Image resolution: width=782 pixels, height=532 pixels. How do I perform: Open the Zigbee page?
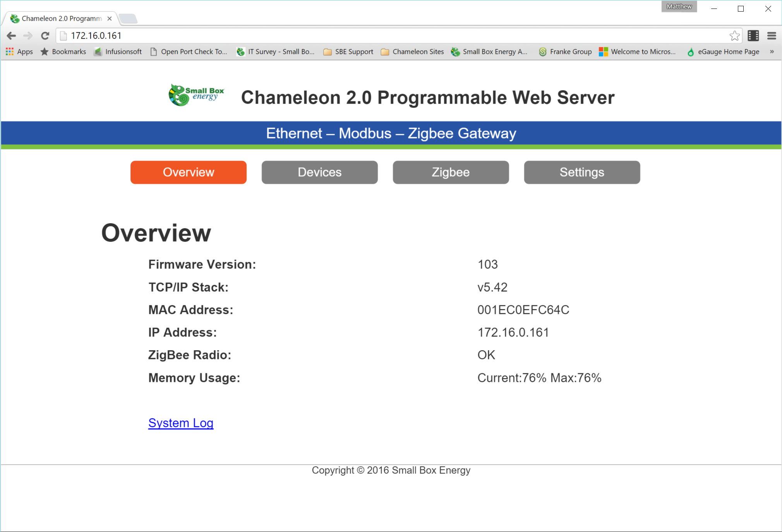pyautogui.click(x=451, y=172)
